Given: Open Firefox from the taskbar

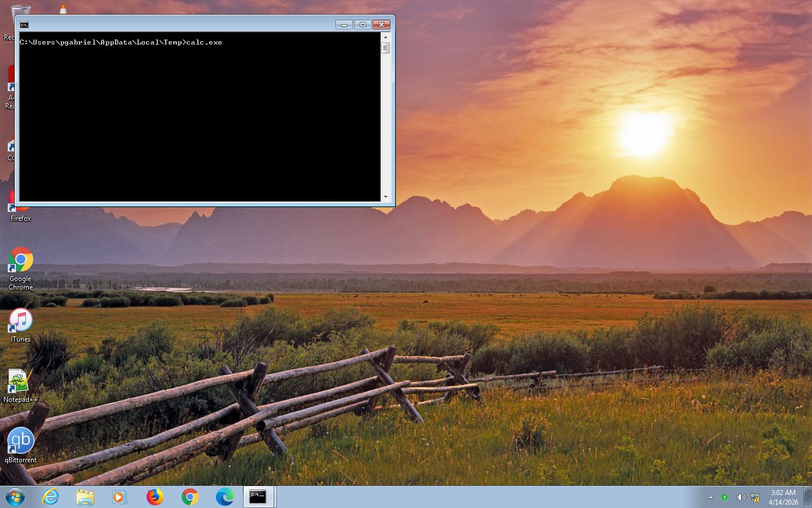Looking at the screenshot, I should pyautogui.click(x=155, y=497).
